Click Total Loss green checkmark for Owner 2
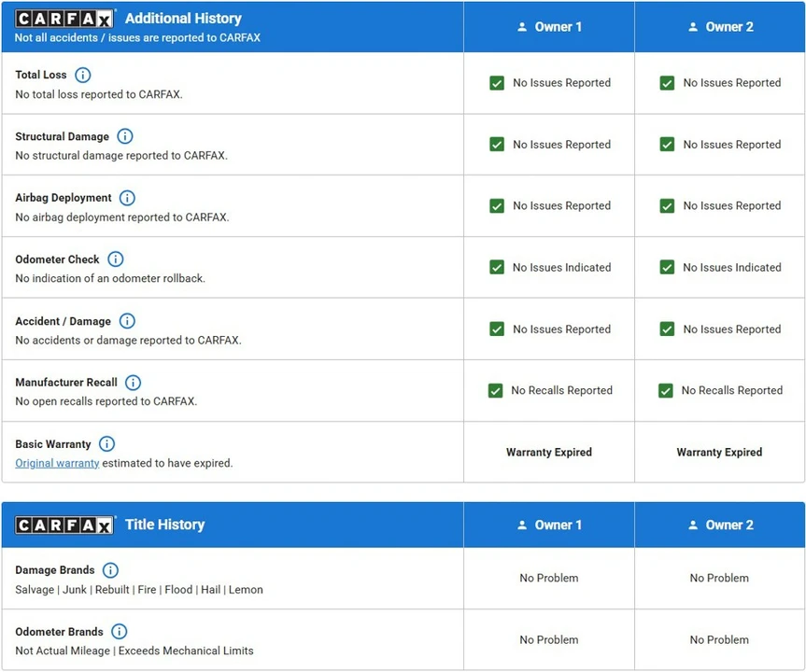The height and width of the screenshot is (672, 806). pyautogui.click(x=667, y=83)
